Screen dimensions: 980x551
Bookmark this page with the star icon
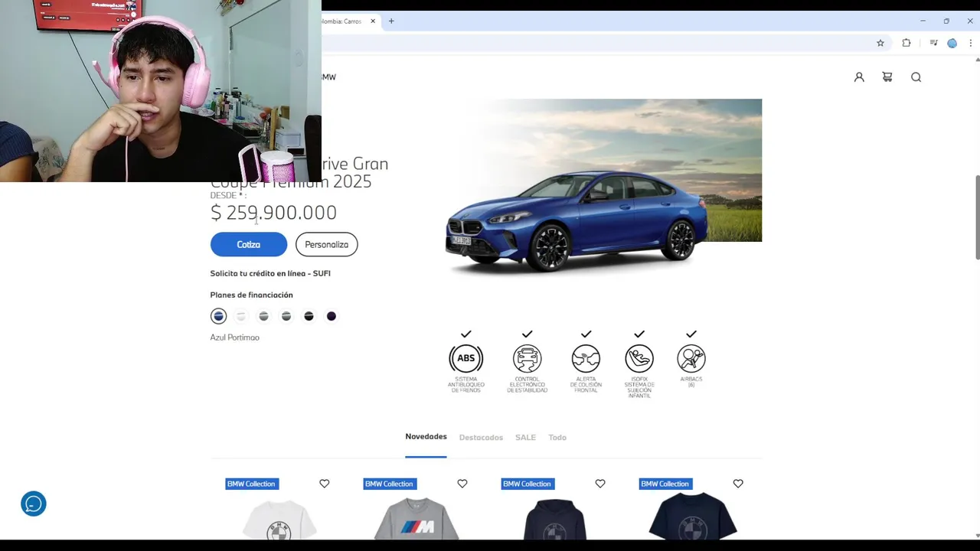[880, 43]
